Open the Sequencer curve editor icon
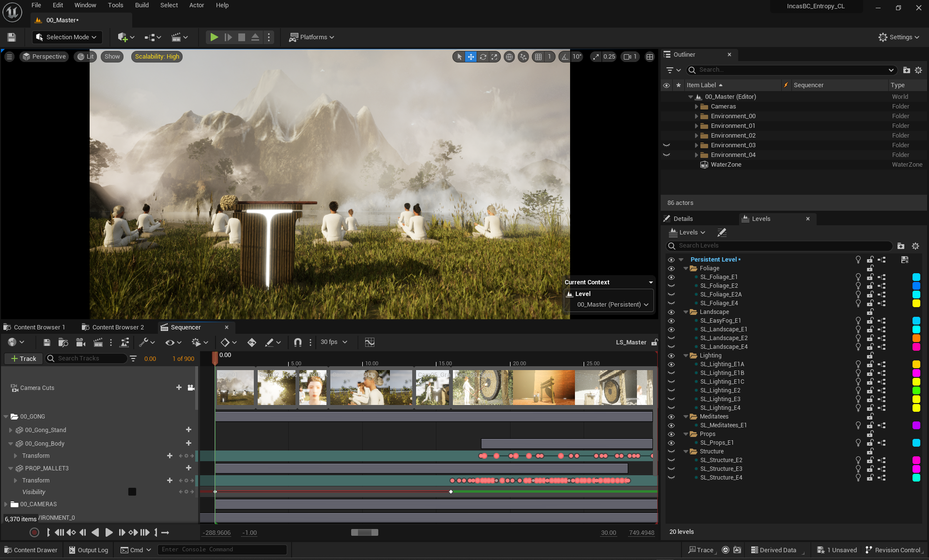 click(x=370, y=342)
